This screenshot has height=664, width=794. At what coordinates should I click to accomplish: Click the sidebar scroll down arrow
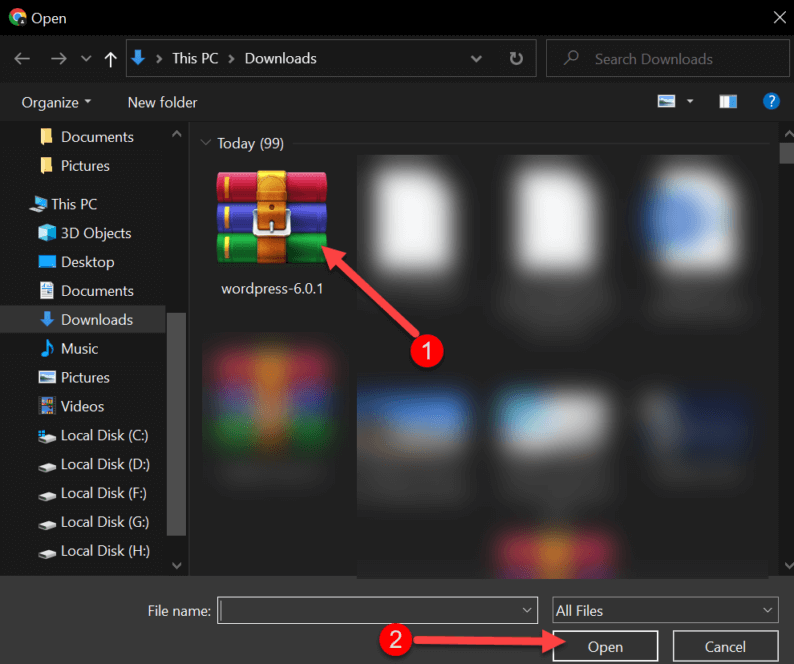point(177,565)
